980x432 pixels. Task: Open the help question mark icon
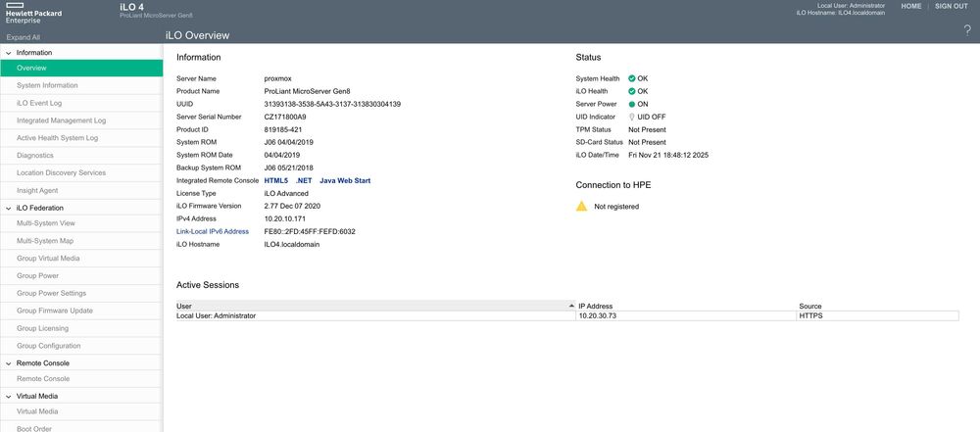coord(967,30)
